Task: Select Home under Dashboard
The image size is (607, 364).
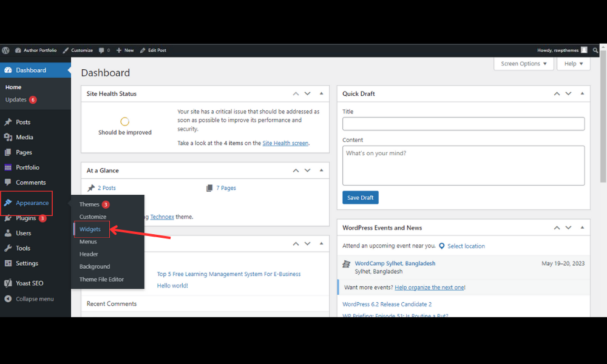Action: click(x=13, y=87)
